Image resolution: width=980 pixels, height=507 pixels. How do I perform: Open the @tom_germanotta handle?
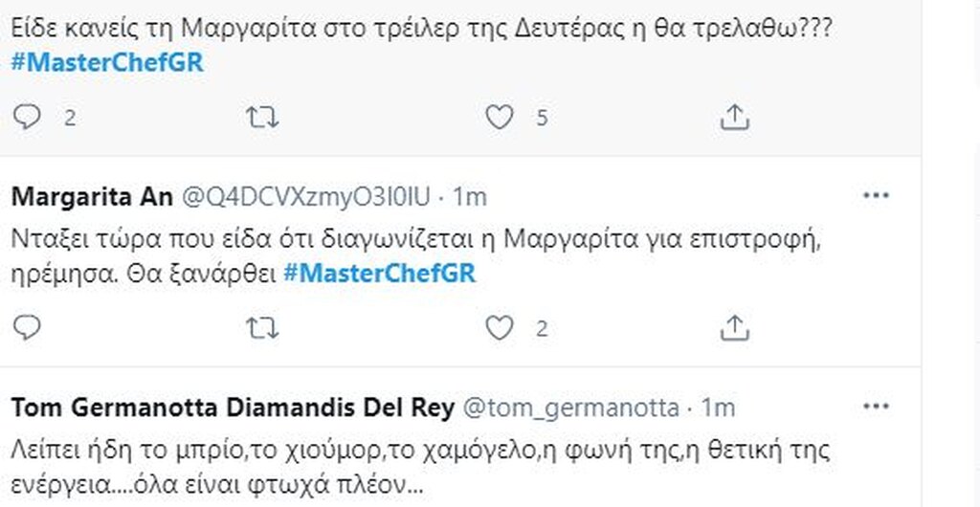[570, 408]
